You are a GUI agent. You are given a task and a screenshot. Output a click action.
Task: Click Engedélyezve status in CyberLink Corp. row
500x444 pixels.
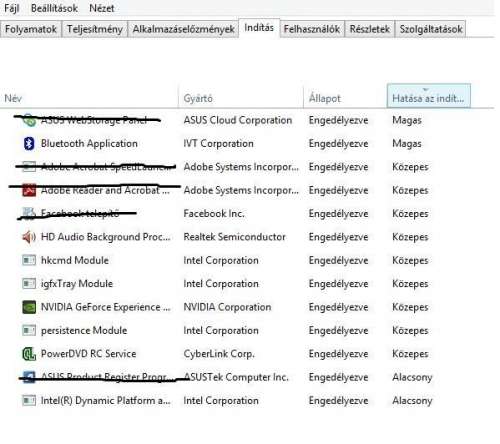[338, 354]
